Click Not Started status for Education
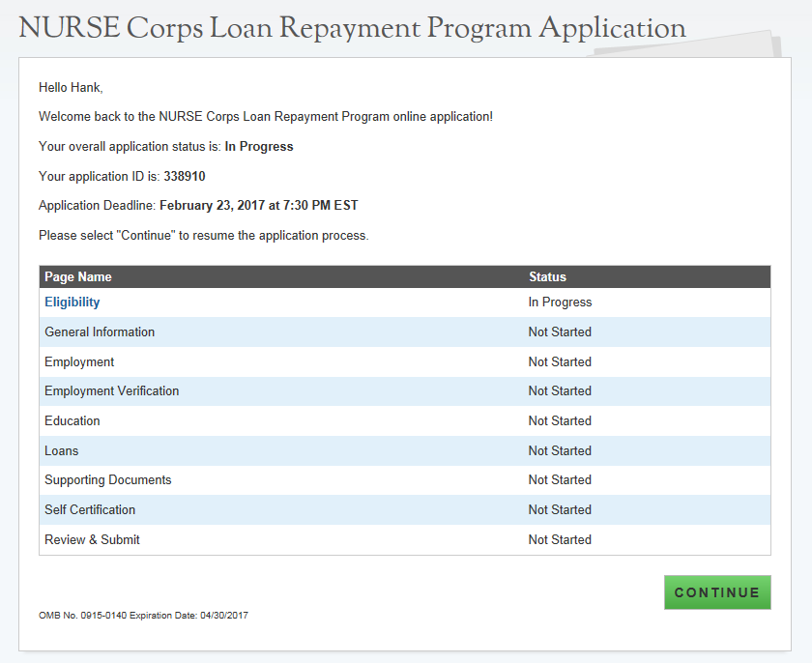812x663 pixels. point(560,420)
